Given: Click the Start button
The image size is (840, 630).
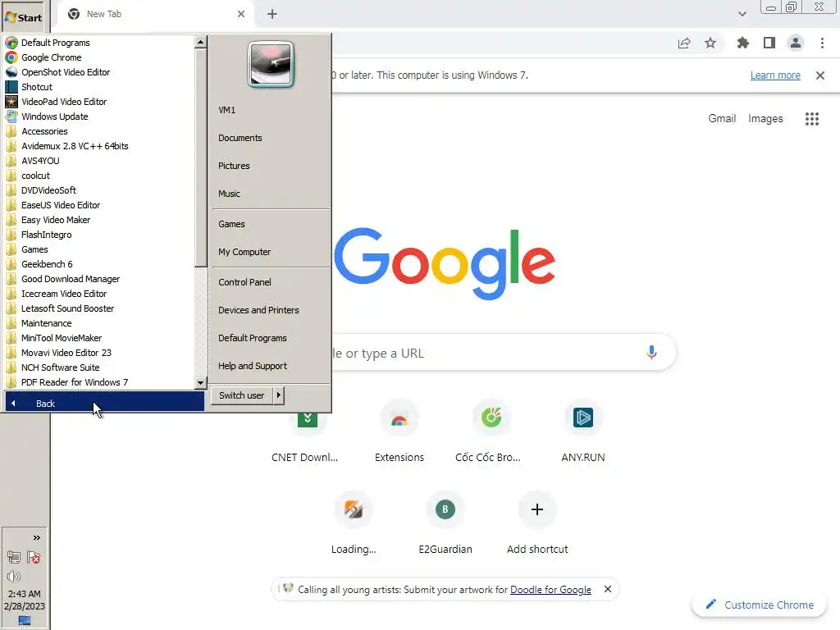Looking at the screenshot, I should [24, 17].
